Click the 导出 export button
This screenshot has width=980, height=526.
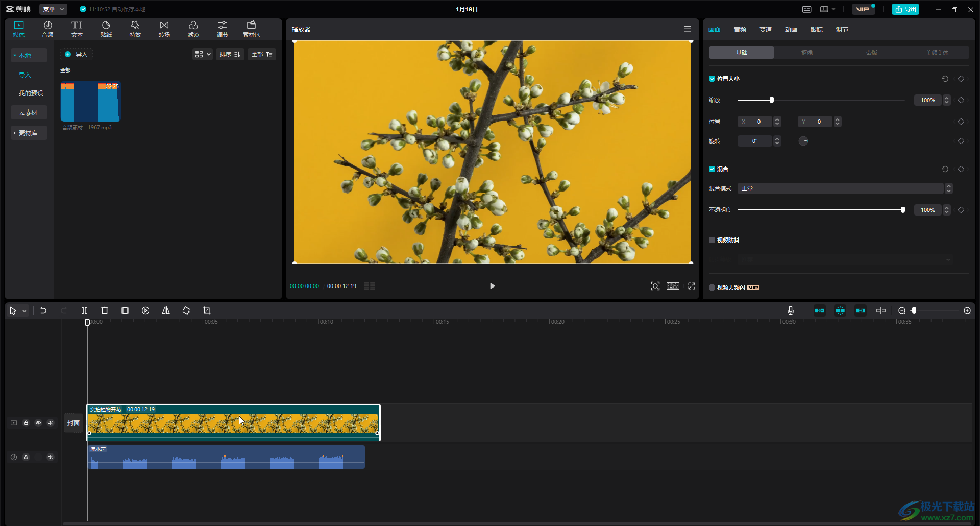pos(905,9)
